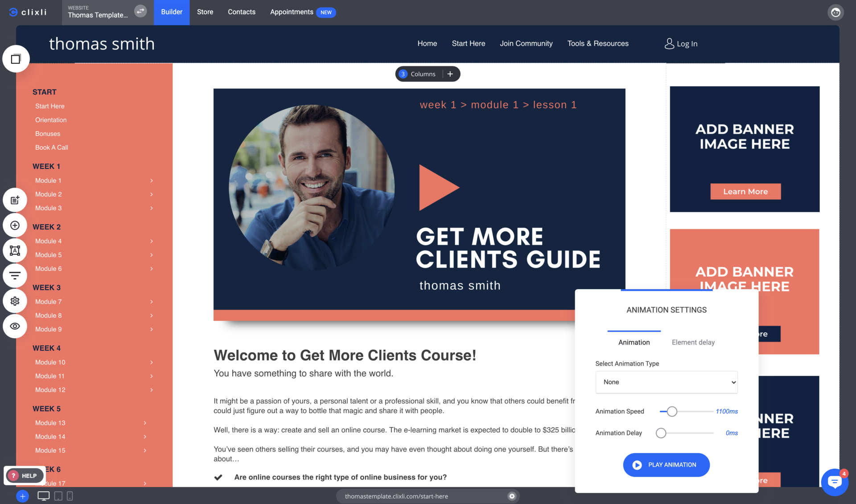
Task: Click the Module 9 sidebar item
Action: pos(49,329)
